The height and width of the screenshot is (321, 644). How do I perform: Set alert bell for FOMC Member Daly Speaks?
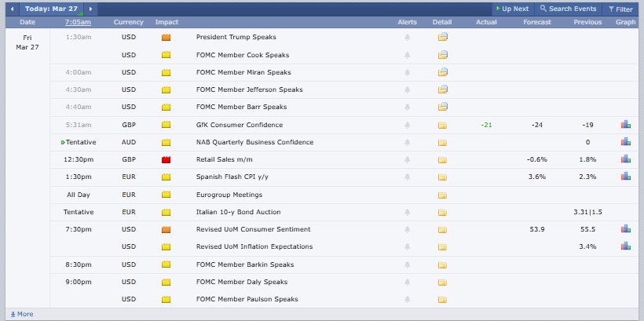pyautogui.click(x=407, y=282)
